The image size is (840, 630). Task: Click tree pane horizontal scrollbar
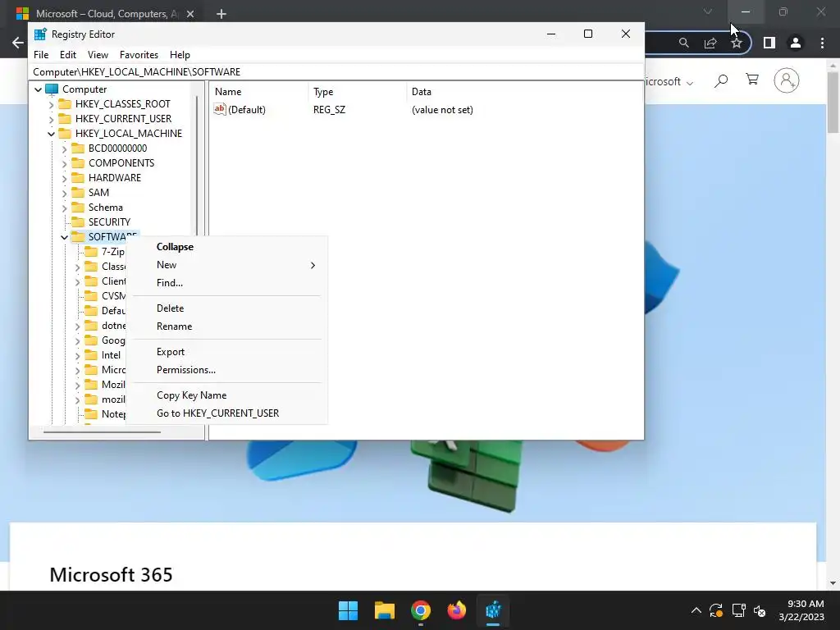pos(102,431)
